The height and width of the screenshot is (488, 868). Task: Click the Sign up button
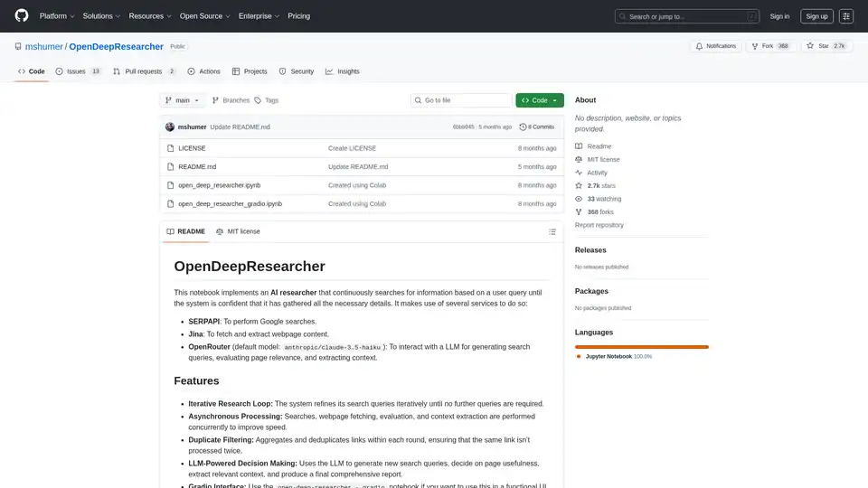[816, 16]
